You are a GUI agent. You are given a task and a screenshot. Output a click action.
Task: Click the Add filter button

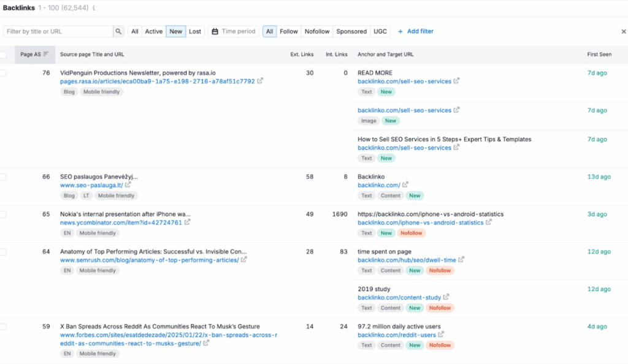point(416,31)
